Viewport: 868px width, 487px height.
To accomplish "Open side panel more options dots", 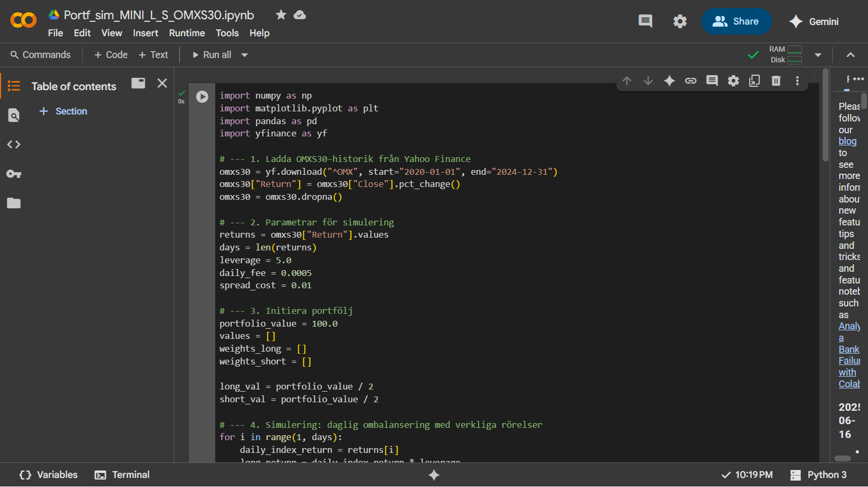I will [x=858, y=79].
